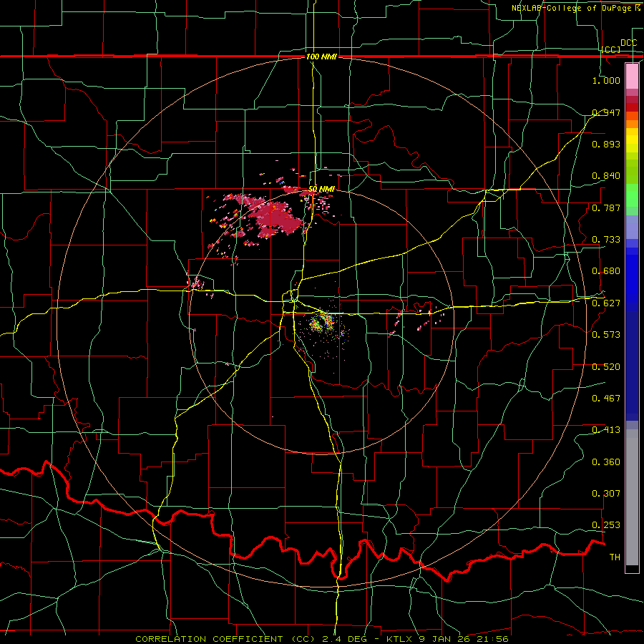Select the 0.573 scale value
Image resolution: width=644 pixels, height=644 pixels.
[606, 335]
